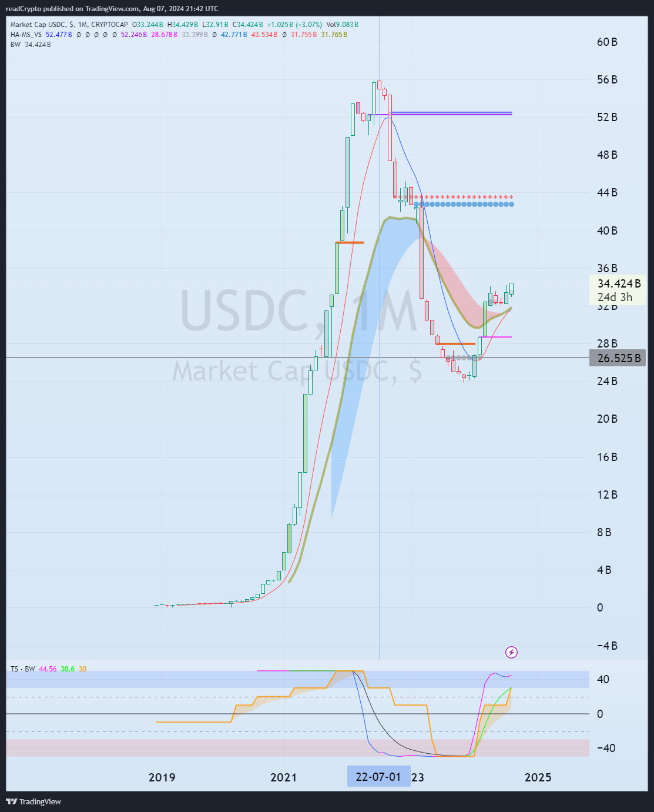Click the 4 B price axis label

[x=604, y=570]
